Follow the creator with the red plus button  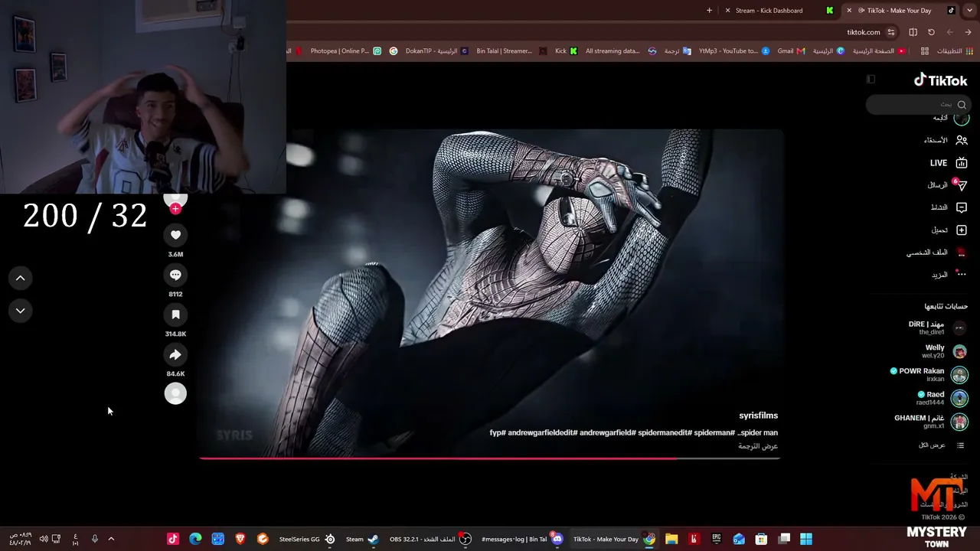175,208
